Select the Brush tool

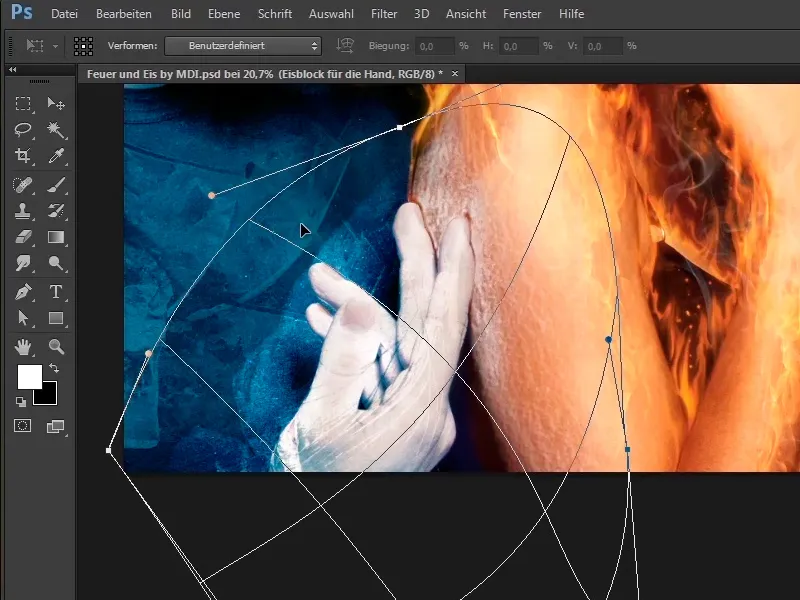[56, 185]
